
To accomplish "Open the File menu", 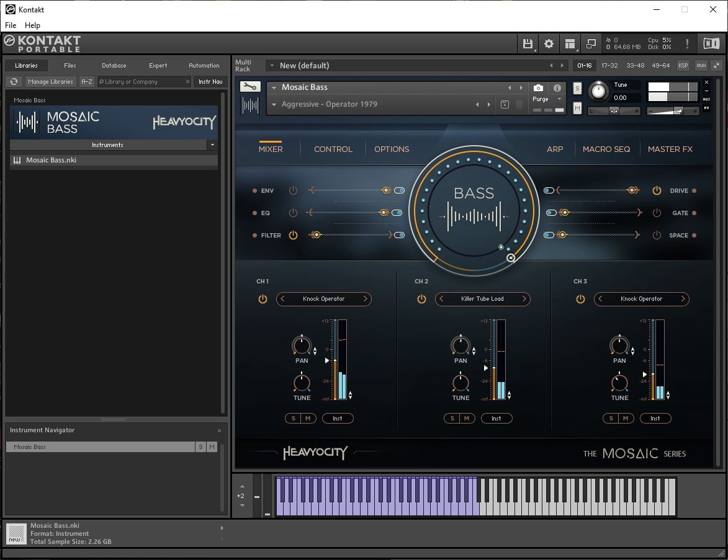I will pyautogui.click(x=11, y=25).
